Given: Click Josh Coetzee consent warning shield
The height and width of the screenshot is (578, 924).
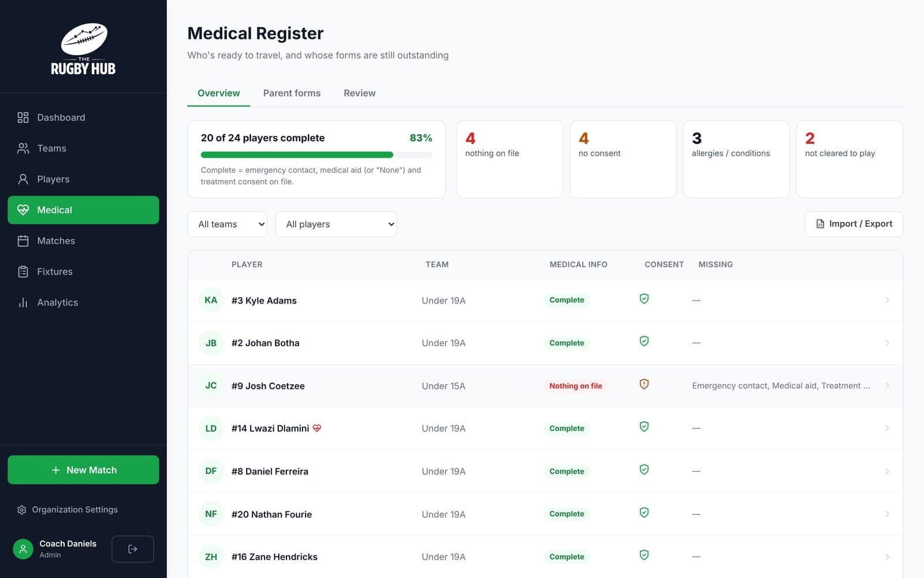Looking at the screenshot, I should point(644,384).
